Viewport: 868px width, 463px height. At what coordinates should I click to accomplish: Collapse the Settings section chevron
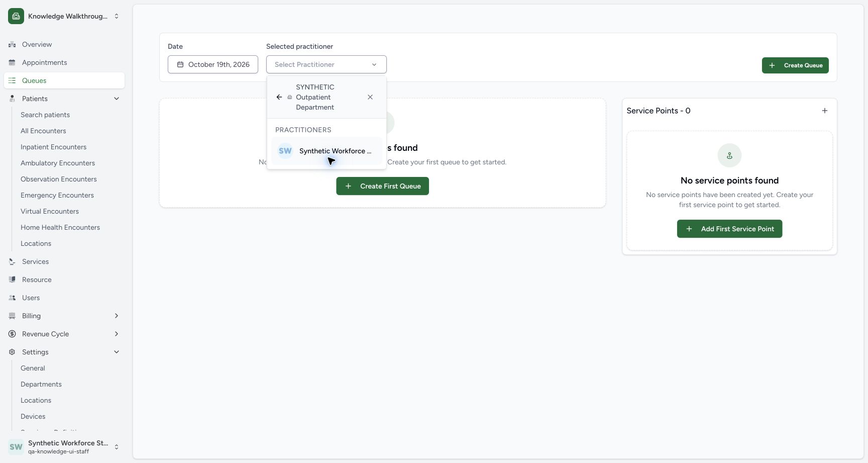[x=117, y=352]
